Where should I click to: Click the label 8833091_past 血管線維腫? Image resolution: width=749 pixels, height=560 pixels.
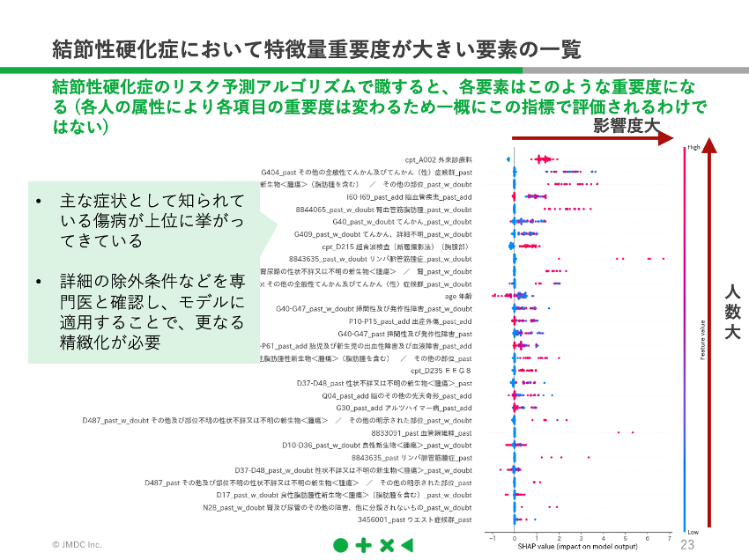point(422,433)
